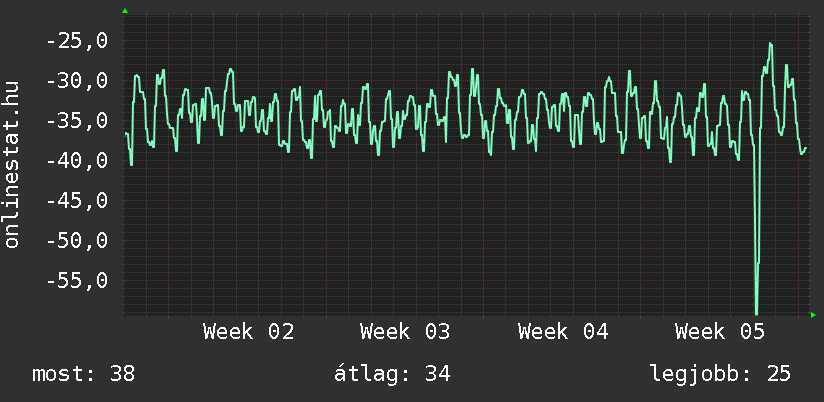Screen dimensions: 824x402
Task: Click the bottom of the deep downward spike
Action: click(756, 312)
